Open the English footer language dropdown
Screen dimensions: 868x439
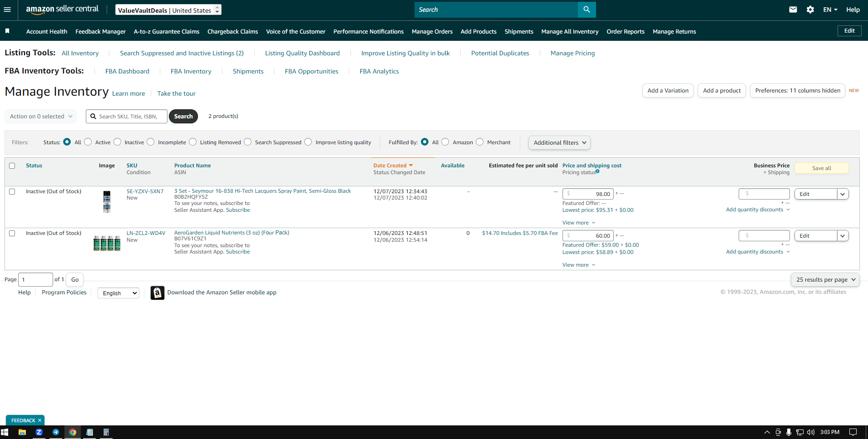[118, 293]
